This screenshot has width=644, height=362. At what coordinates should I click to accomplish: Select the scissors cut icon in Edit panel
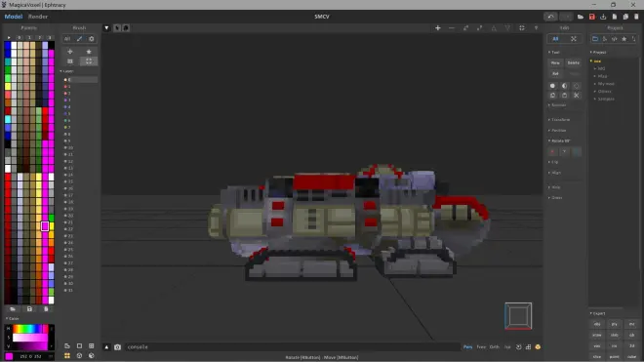[577, 96]
